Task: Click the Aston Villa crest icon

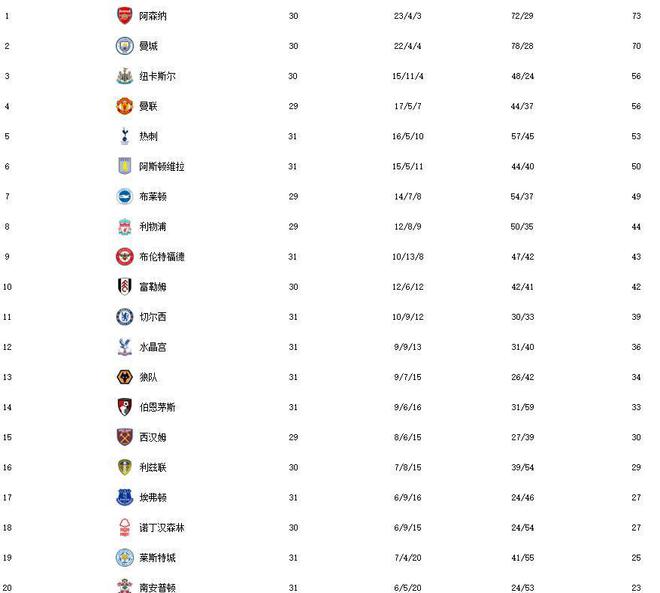Action: point(123,166)
